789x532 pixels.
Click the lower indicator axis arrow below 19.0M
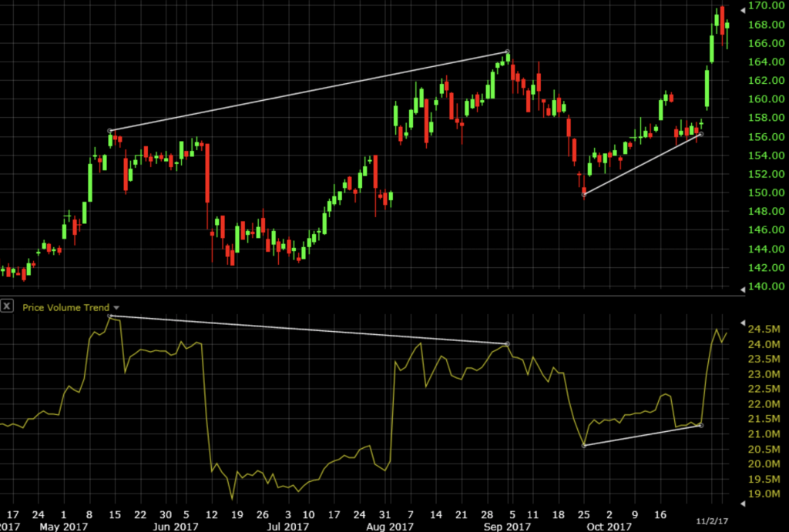[743, 504]
